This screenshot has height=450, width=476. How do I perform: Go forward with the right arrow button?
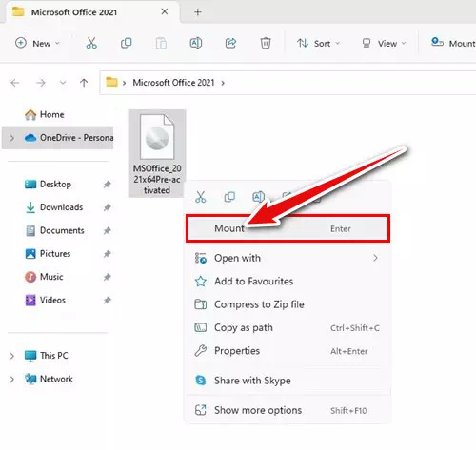tap(41, 83)
